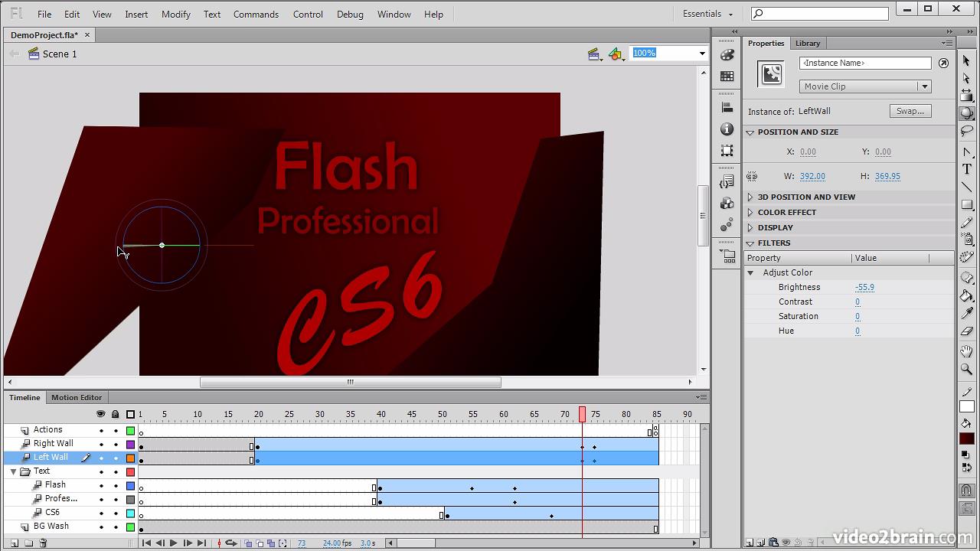Select the Pencil tool
Image resolution: width=980 pixels, height=551 pixels.
967,222
